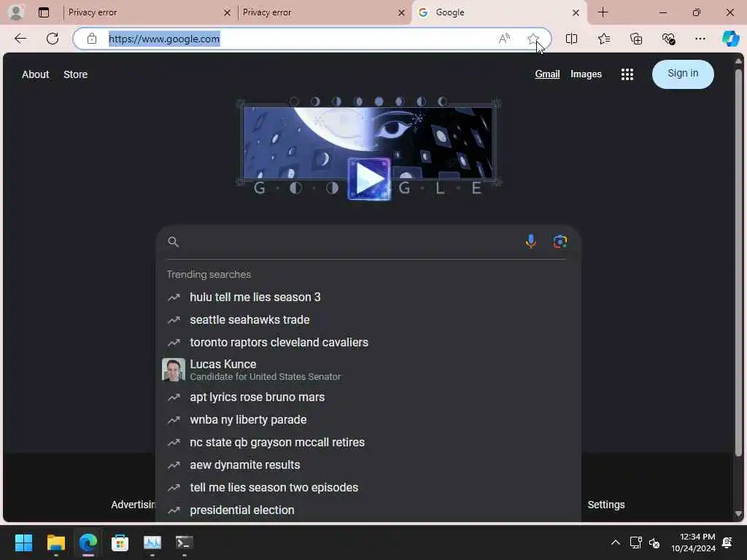The width and height of the screenshot is (747, 560).
Task: Play the Google Doodle game
Action: [369, 179]
